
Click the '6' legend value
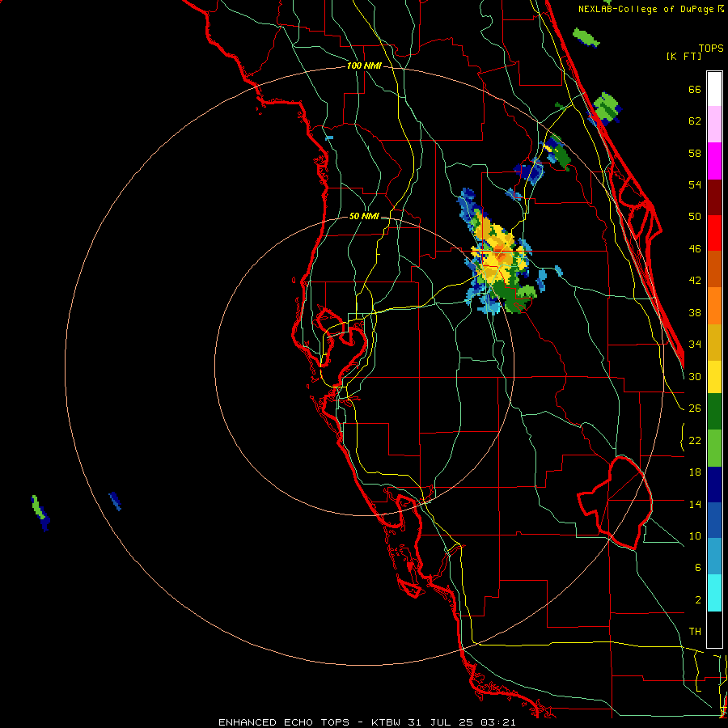pyautogui.click(x=697, y=567)
